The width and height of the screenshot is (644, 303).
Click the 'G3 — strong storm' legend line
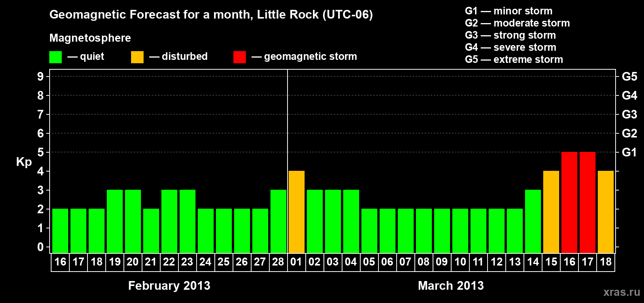tap(510, 35)
